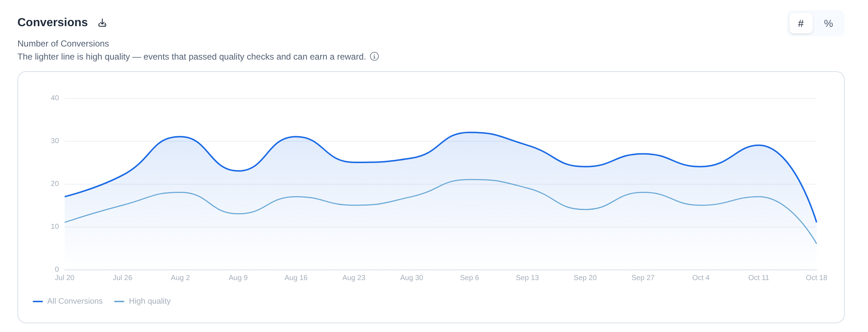Select the Aug 16 x-axis label
Viewport: 868px width, 332px height.
coord(296,278)
